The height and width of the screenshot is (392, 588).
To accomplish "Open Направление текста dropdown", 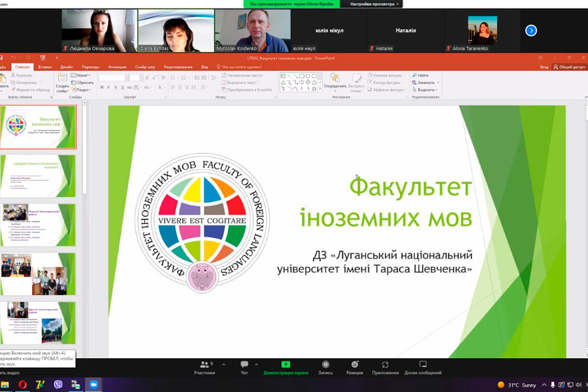I will 242,75.
